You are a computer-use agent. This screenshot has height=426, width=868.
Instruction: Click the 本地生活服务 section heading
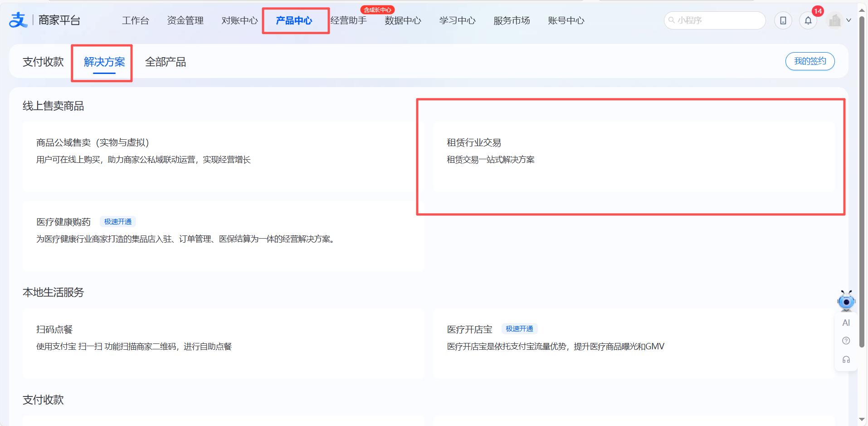coord(53,292)
